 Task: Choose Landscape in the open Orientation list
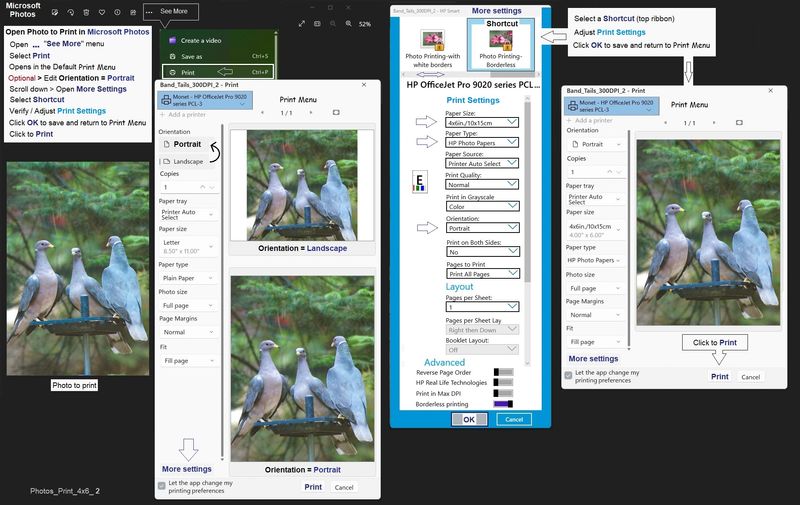pos(186,161)
